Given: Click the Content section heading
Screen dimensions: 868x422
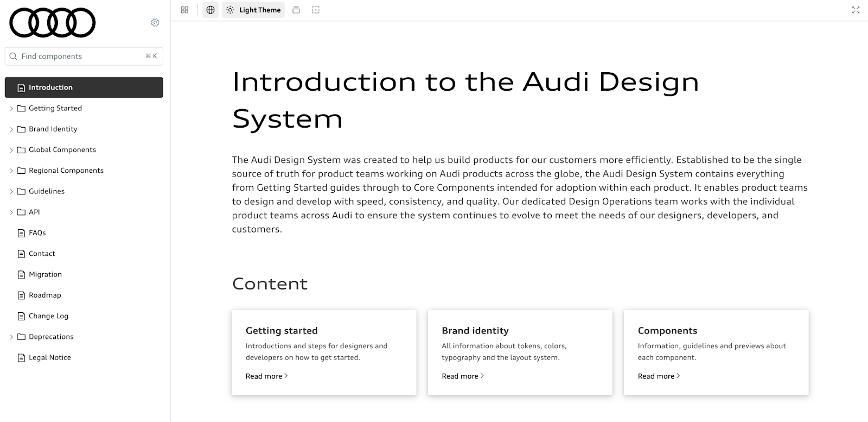Looking at the screenshot, I should point(270,284).
